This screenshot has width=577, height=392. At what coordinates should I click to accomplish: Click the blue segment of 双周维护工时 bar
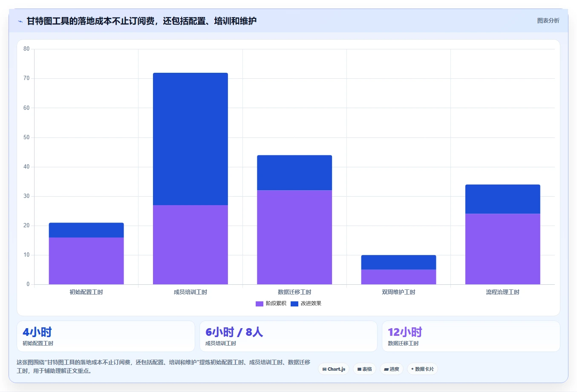click(x=398, y=262)
